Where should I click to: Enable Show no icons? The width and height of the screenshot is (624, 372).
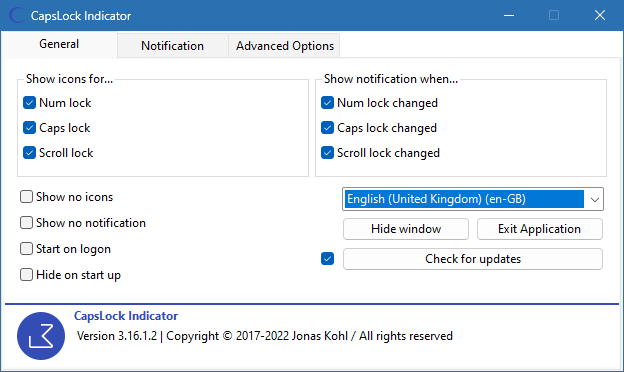click(26, 197)
